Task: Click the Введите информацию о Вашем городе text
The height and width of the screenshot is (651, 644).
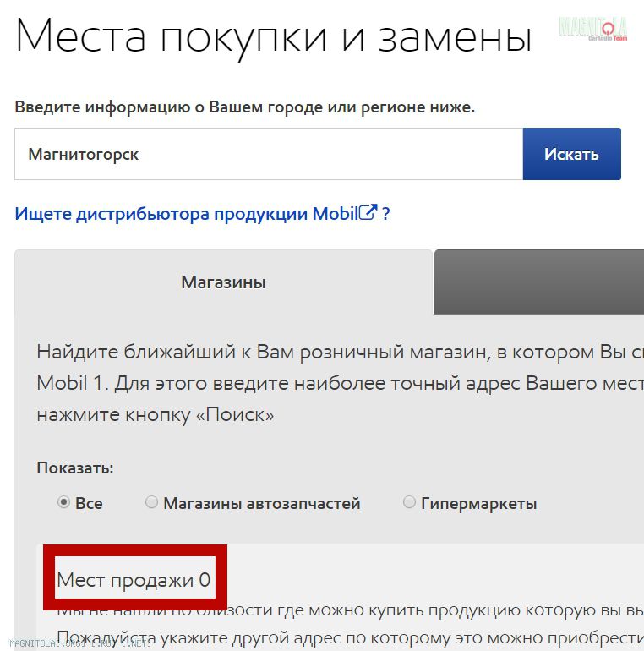Action: tap(245, 107)
